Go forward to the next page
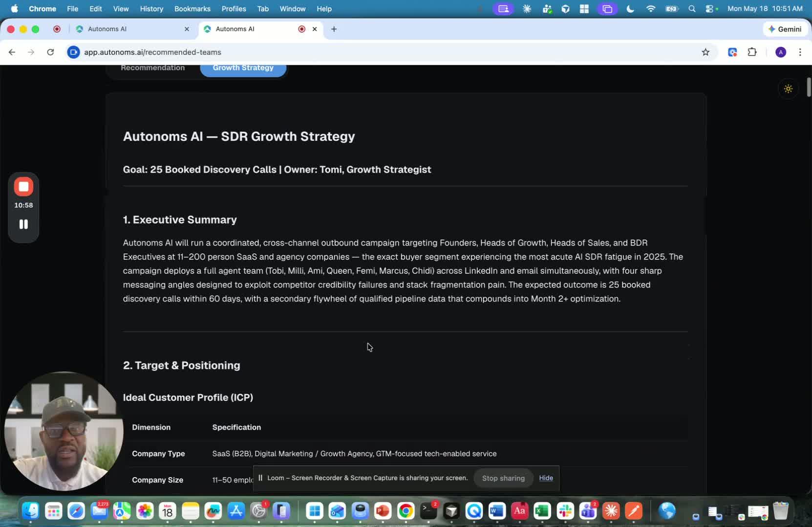The width and height of the screenshot is (812, 527). click(31, 52)
